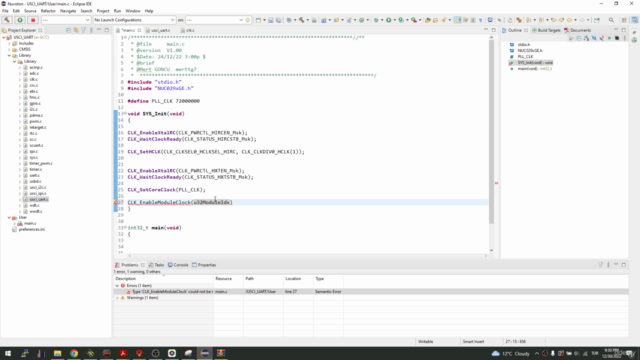Open the launch mode dropdown
This screenshot has height=360, width=640.
(66, 20)
